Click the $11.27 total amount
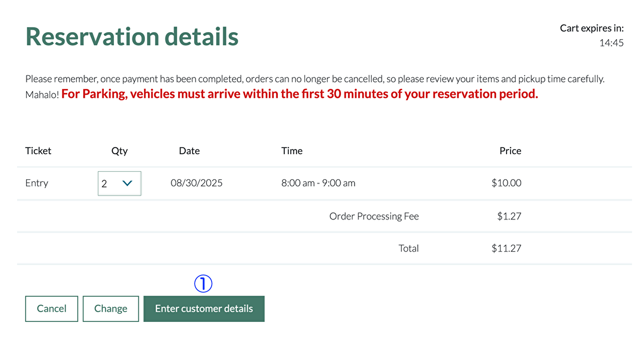The width and height of the screenshot is (644, 339). pyautogui.click(x=506, y=248)
